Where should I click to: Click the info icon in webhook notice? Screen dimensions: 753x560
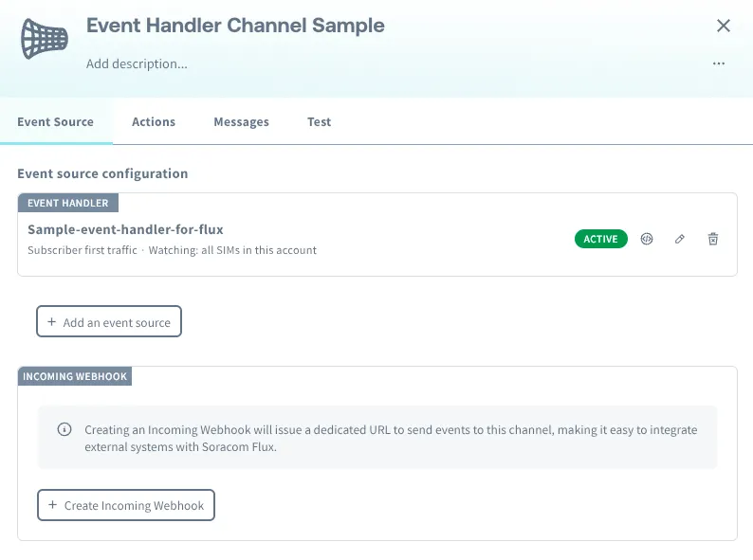[64, 429]
